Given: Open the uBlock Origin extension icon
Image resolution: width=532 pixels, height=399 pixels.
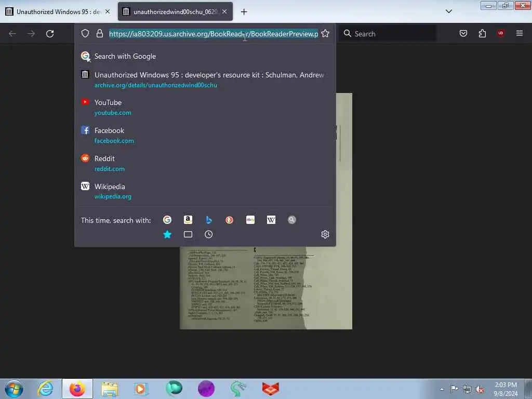Looking at the screenshot, I should point(501,33).
